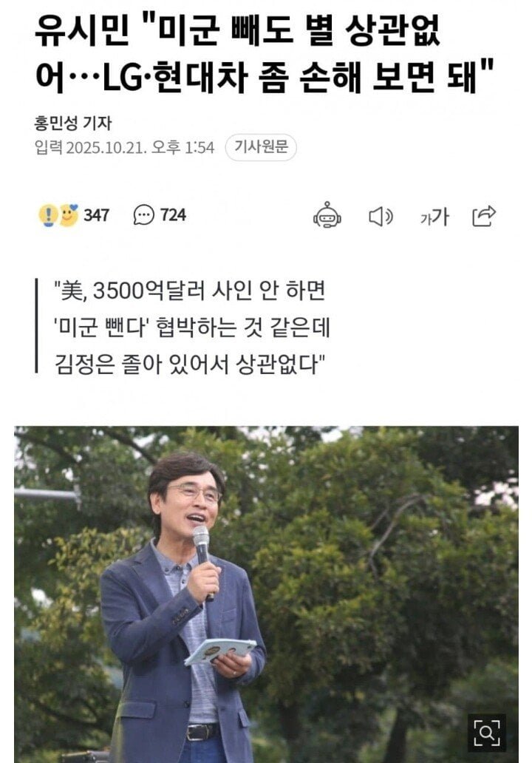Viewport: 532px width, 763px height.
Task: Click the summary line mentioning 김정은
Action: (x=190, y=364)
